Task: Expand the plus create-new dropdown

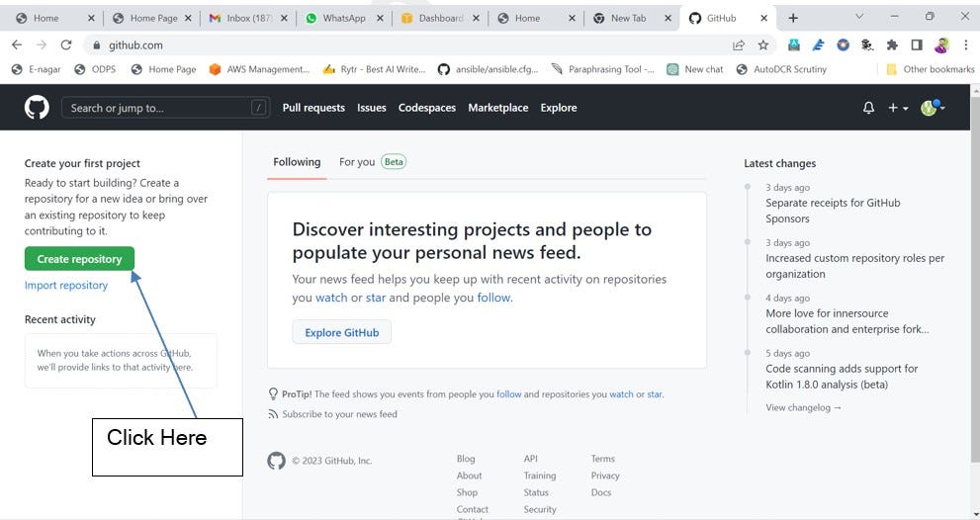Action: click(x=898, y=108)
